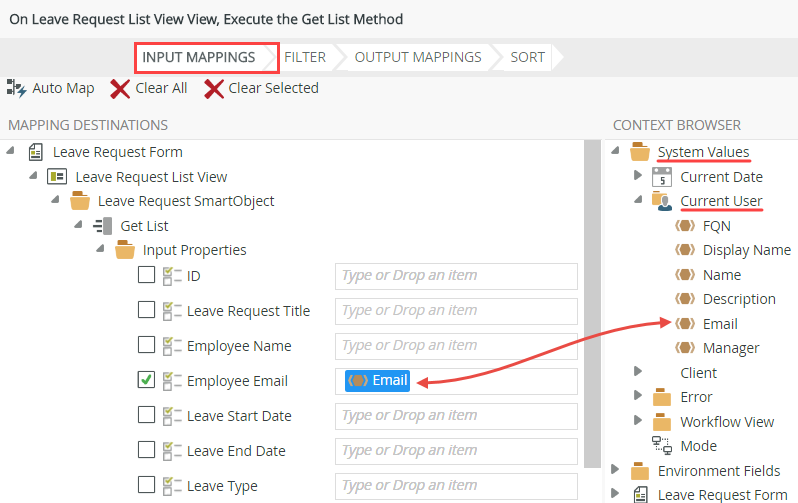798x503 pixels.
Task: Click the Mapping Destinations vertical scrollbar
Action: click(x=592, y=304)
